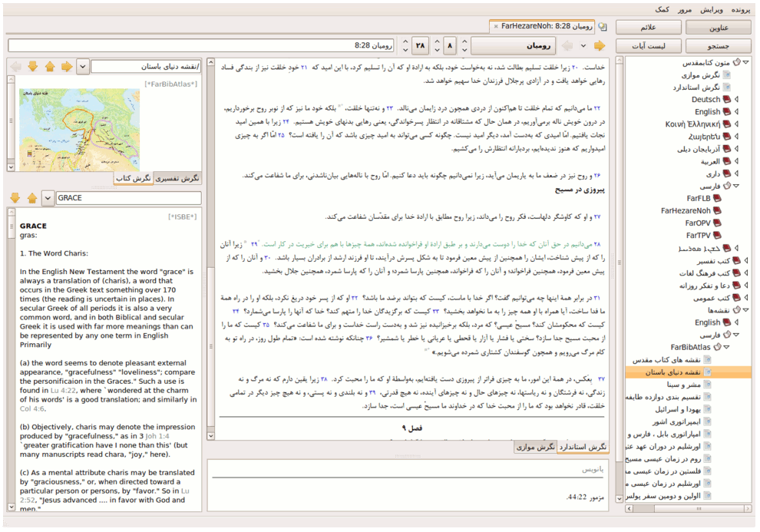Open the ویرایش menu
The image size is (760, 532).
(x=711, y=9)
